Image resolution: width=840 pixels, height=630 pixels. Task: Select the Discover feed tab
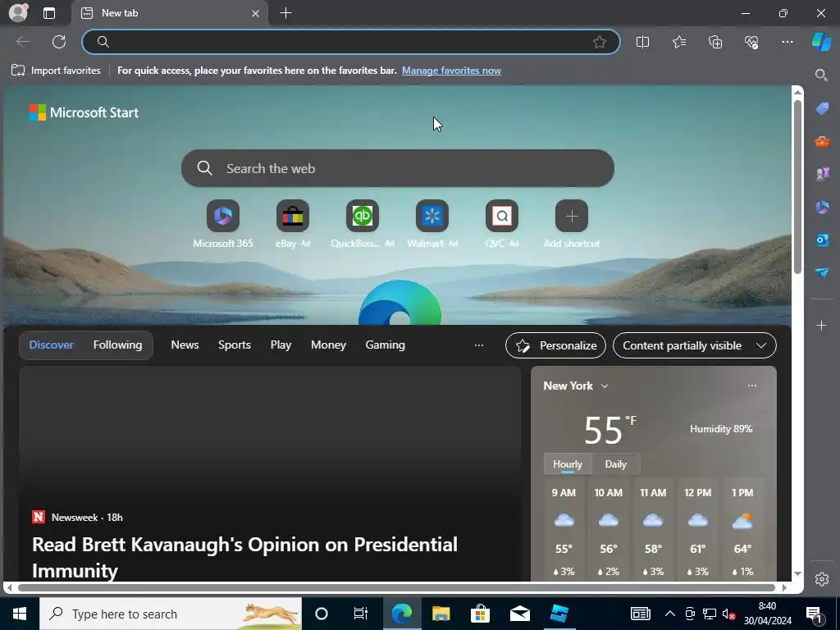52,345
